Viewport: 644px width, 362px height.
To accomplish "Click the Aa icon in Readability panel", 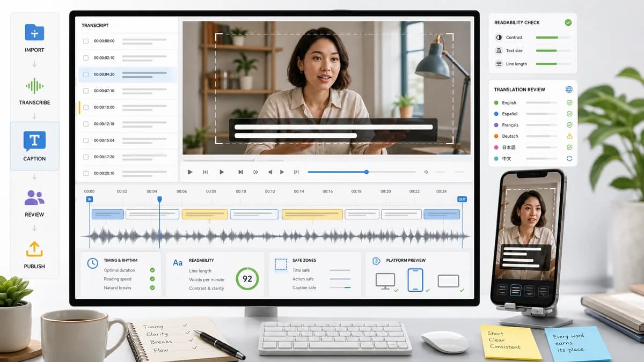I will click(x=178, y=263).
